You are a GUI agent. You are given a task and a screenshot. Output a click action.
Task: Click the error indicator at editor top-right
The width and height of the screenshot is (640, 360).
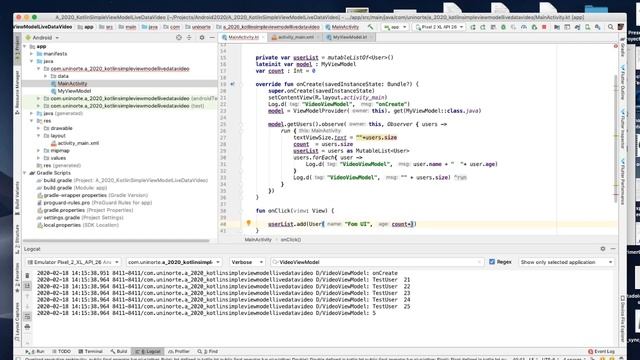click(x=616, y=46)
